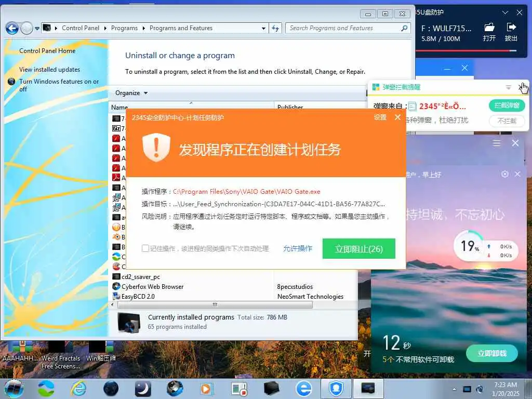Viewport: 532px width, 399px height.
Task: Open the Cyberfox globe taskbar icon
Action: pyautogui.click(x=175, y=389)
